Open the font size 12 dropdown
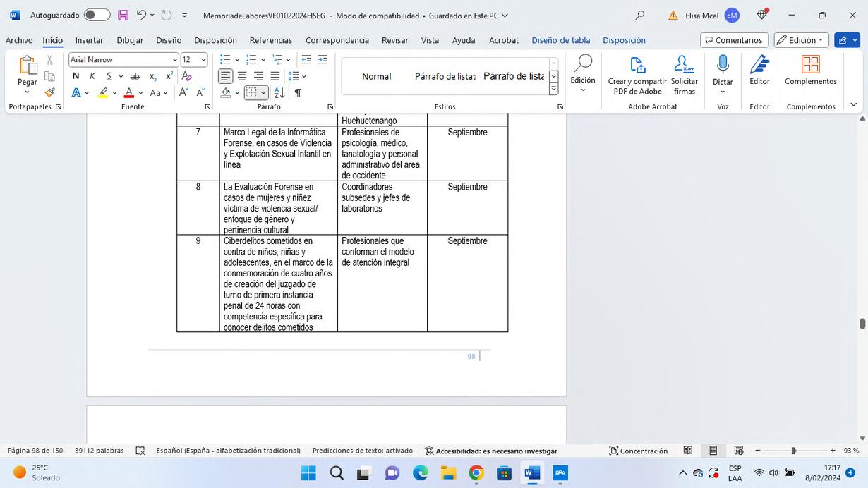This screenshot has height=488, width=868. tap(203, 60)
